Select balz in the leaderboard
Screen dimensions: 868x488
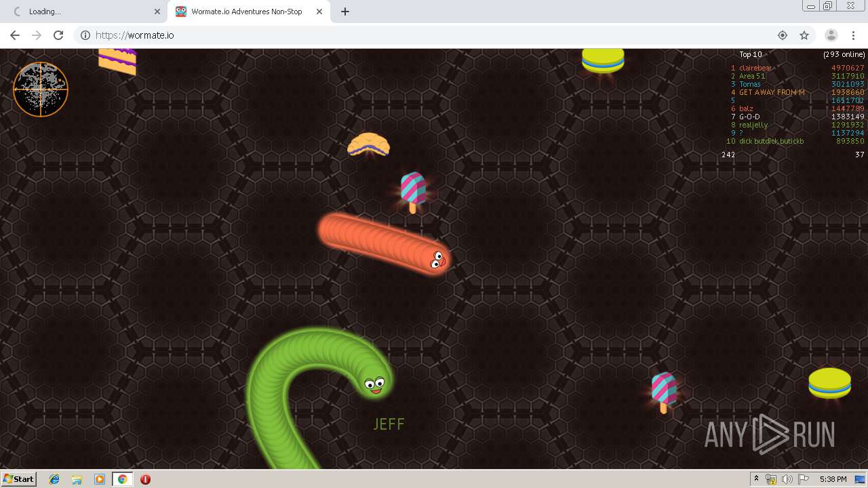(746, 108)
